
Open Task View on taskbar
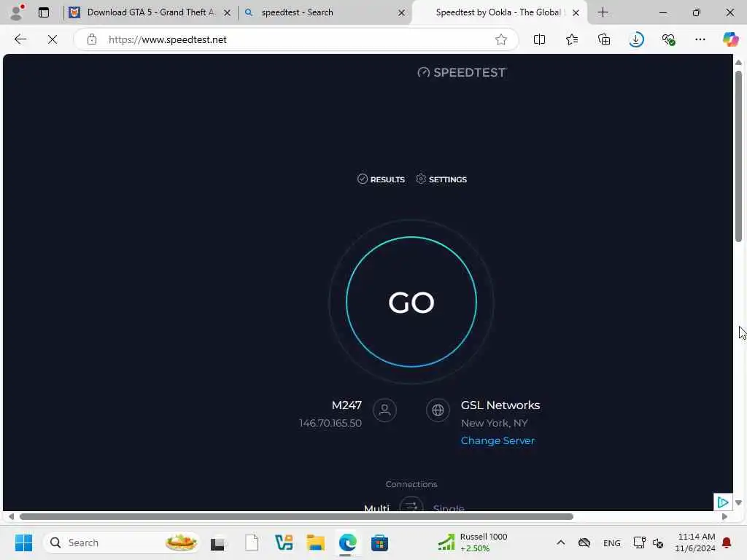218,542
